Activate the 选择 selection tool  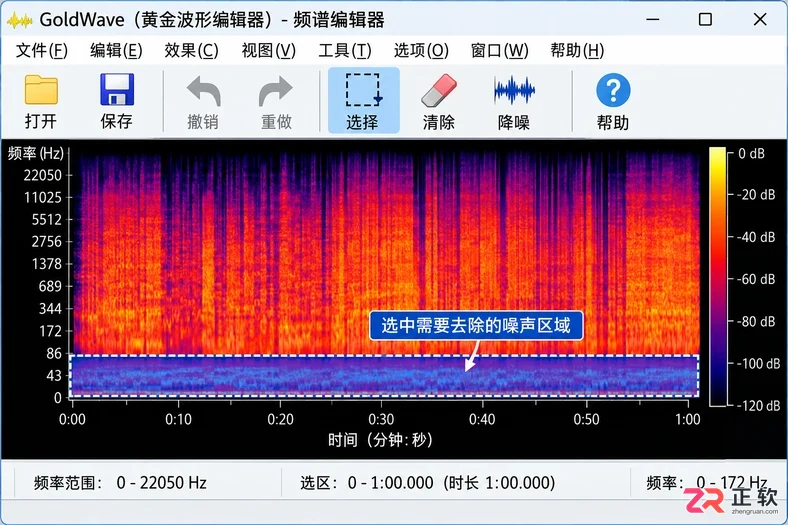[363, 101]
